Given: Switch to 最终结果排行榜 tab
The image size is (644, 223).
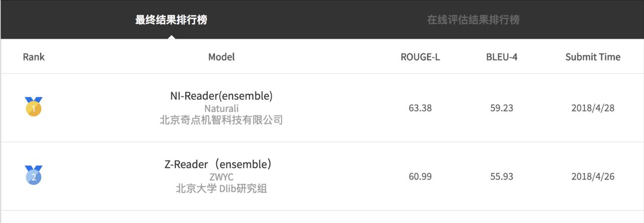Looking at the screenshot, I should click(x=171, y=20).
